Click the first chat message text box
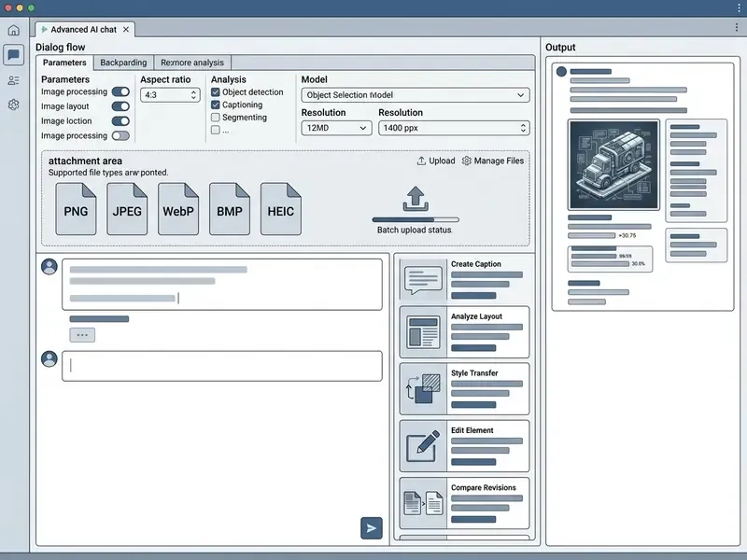This screenshot has width=747, height=560. pyautogui.click(x=222, y=285)
